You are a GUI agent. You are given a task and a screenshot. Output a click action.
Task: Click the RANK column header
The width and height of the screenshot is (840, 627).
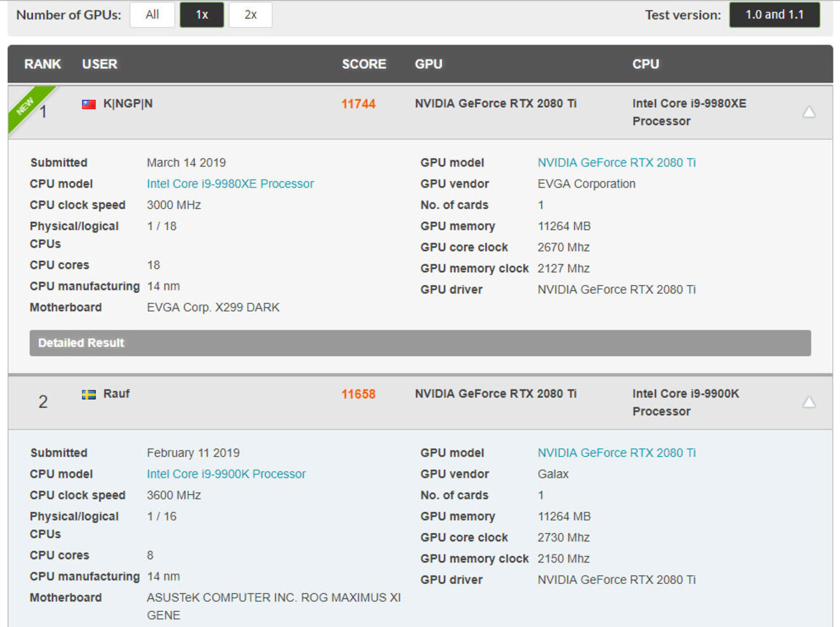[42, 64]
